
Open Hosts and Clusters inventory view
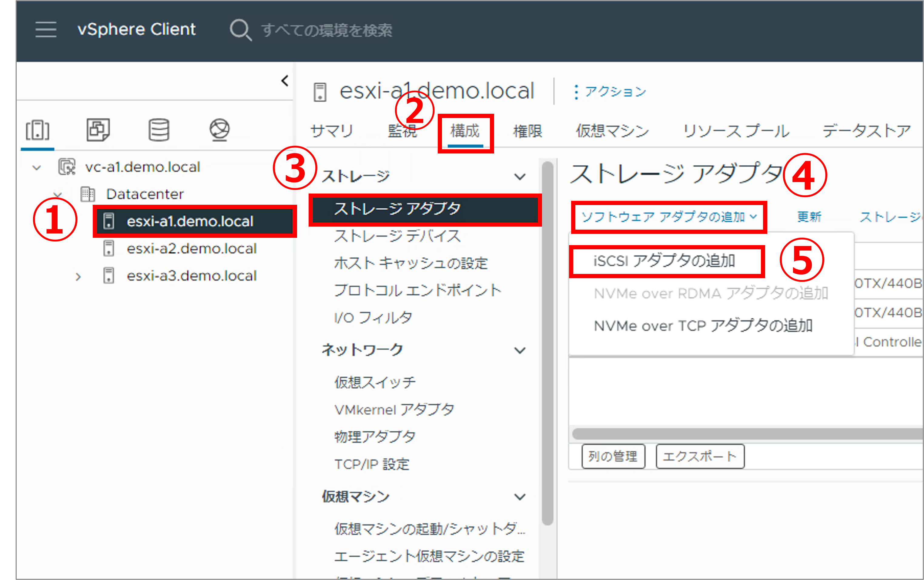tap(38, 130)
